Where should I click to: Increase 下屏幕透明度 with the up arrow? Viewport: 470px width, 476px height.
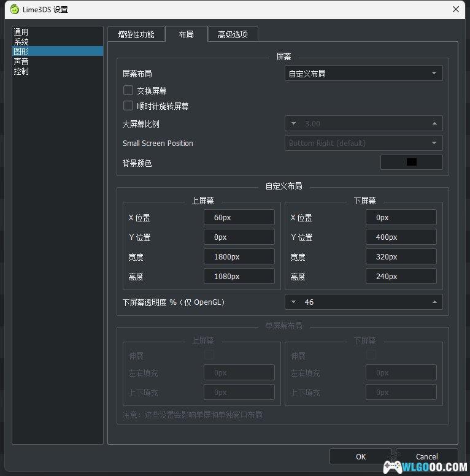434,302
